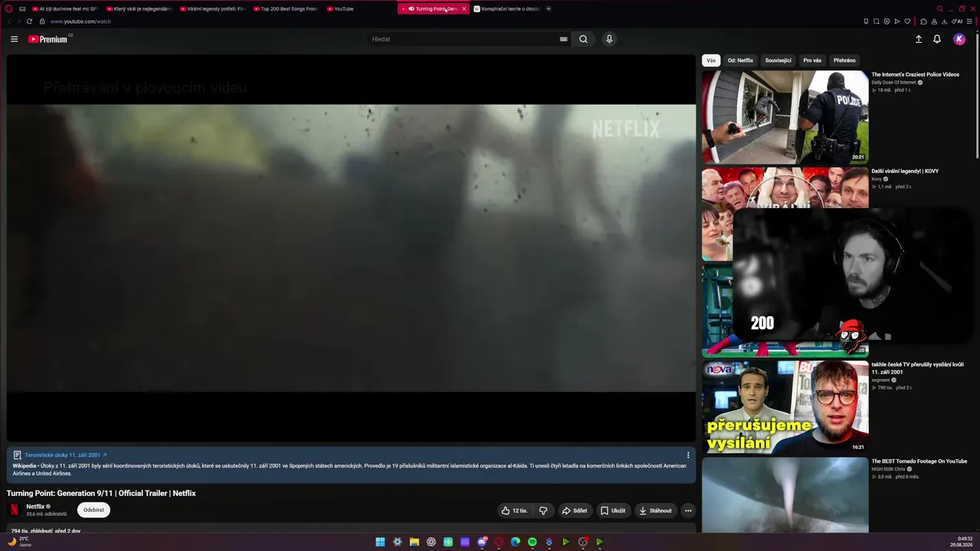Subscribe with the 'Odebírat' button

pyautogui.click(x=93, y=510)
